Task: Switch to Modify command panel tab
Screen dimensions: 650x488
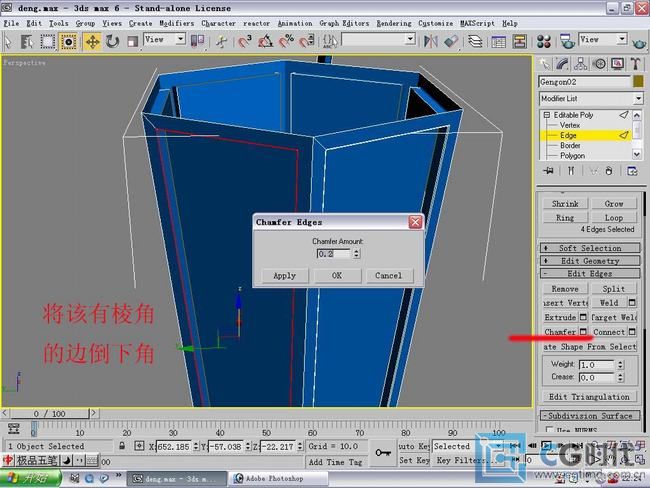Action: 562,64
